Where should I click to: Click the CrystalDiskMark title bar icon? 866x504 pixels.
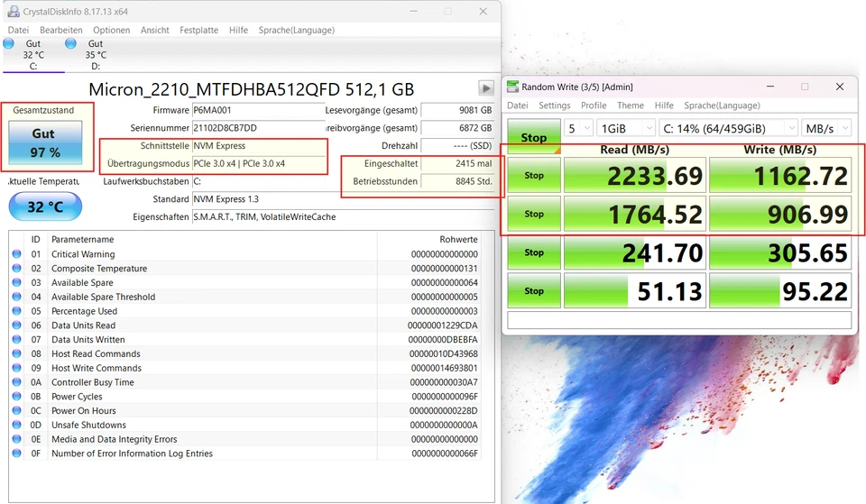(512, 87)
